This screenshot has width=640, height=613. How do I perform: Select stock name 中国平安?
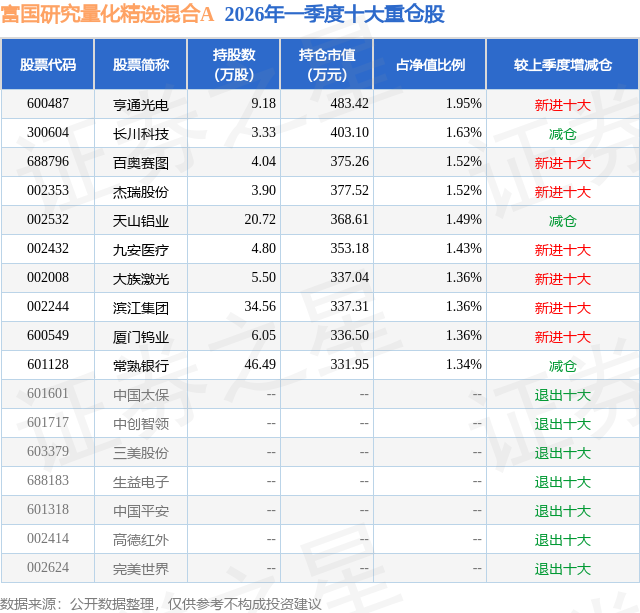pyautogui.click(x=141, y=511)
